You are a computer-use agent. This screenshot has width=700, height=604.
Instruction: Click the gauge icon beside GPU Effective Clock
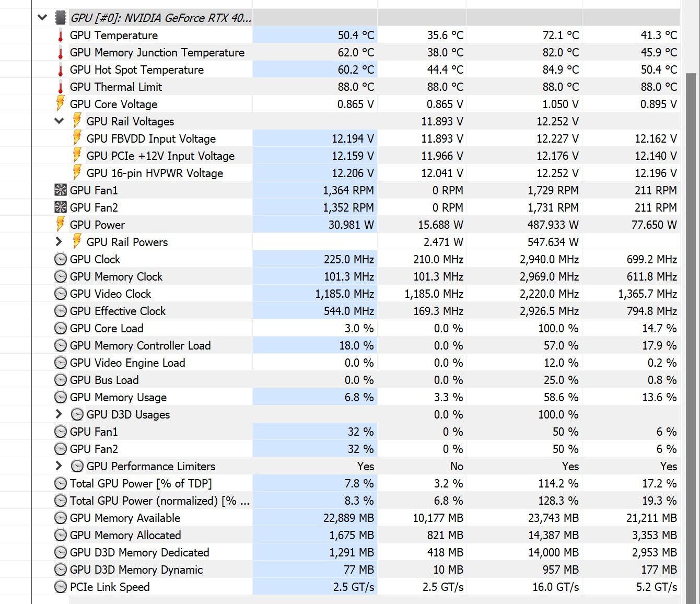(x=61, y=311)
